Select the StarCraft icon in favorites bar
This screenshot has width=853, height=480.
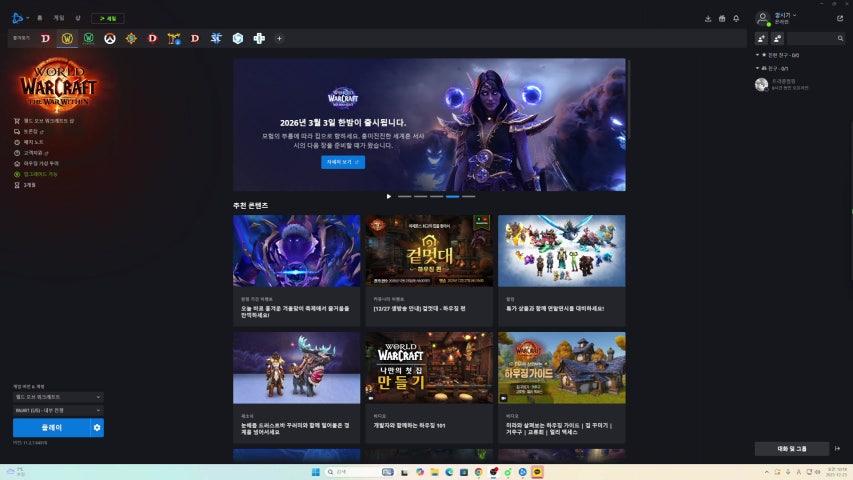216,38
